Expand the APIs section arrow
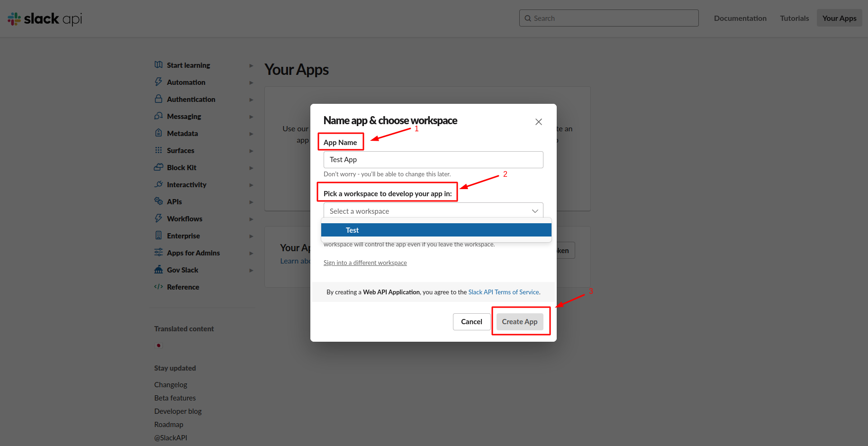The image size is (868, 446). click(x=251, y=202)
